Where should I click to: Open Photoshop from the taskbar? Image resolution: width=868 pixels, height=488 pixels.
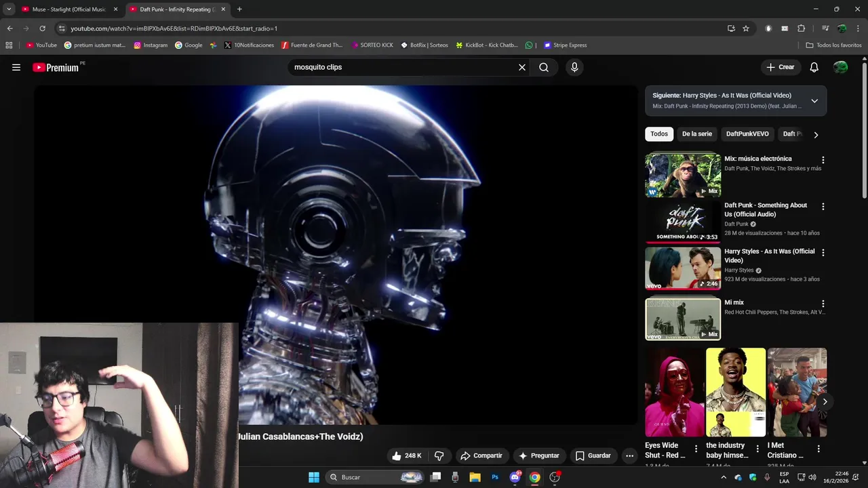pyautogui.click(x=495, y=477)
